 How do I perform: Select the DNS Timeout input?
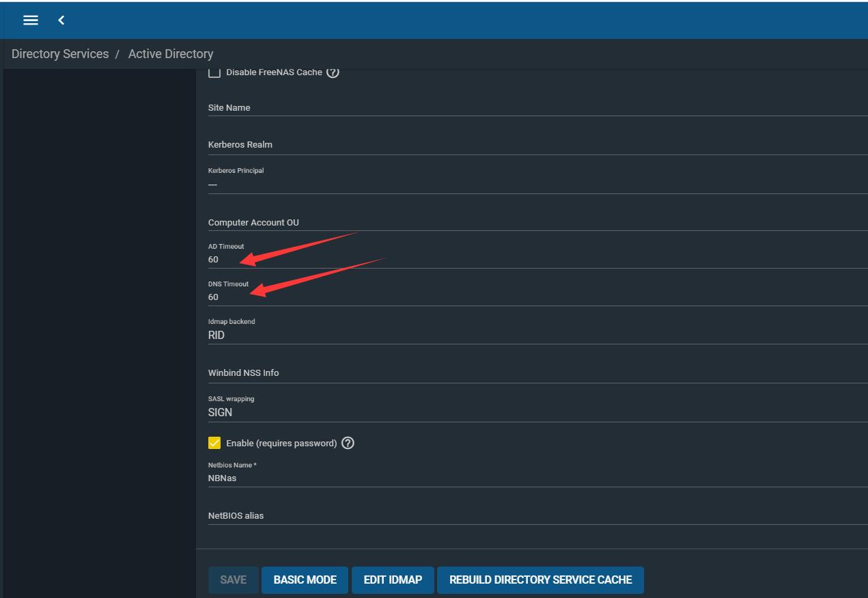tap(533, 297)
